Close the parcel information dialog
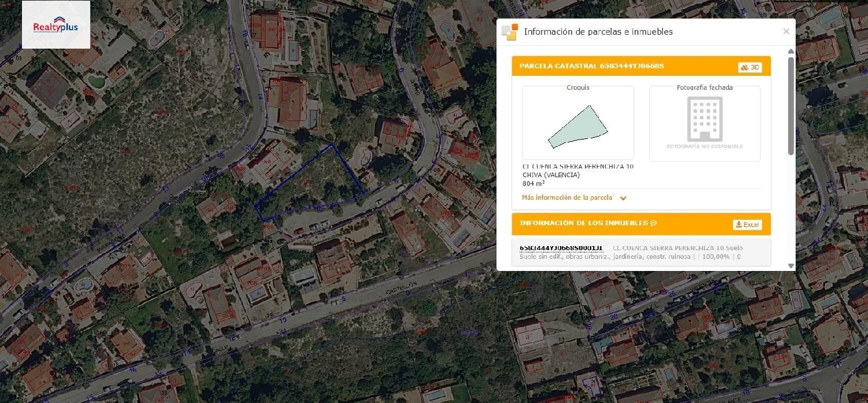This screenshot has width=868, height=403. pyautogui.click(x=786, y=32)
